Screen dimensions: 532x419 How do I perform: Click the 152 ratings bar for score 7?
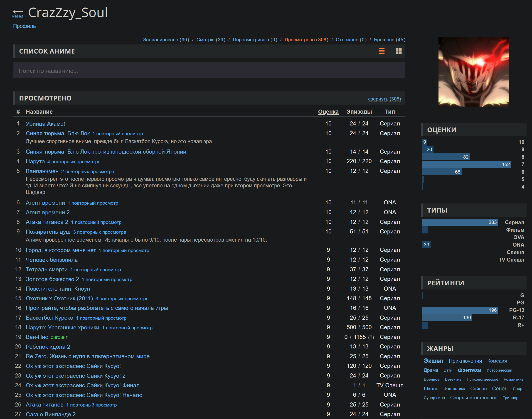466,164
